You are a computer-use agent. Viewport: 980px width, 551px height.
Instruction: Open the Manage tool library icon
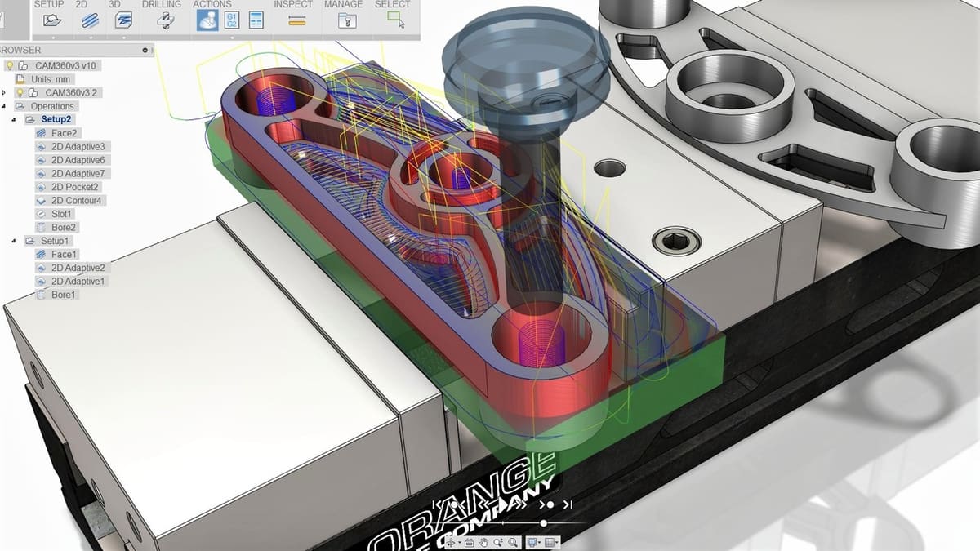[345, 20]
